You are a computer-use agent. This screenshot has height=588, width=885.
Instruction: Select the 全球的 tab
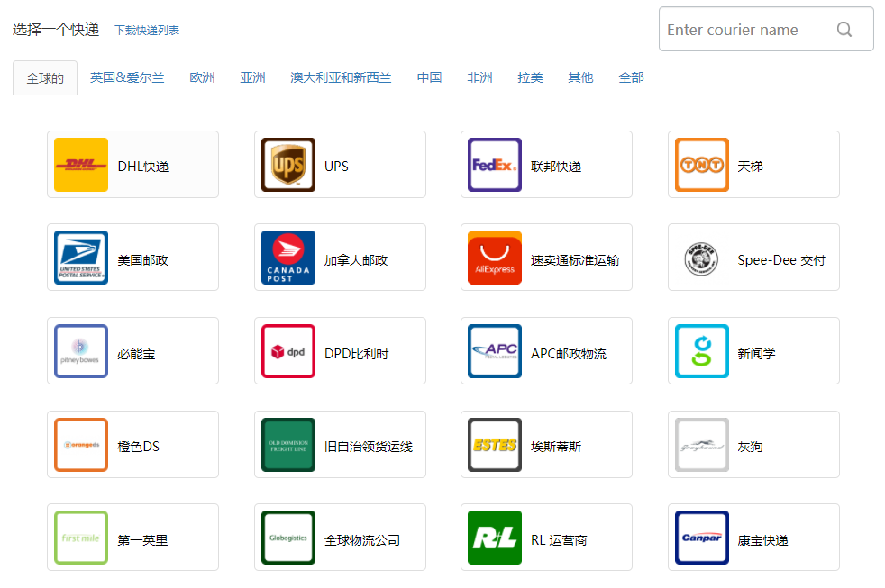click(45, 78)
